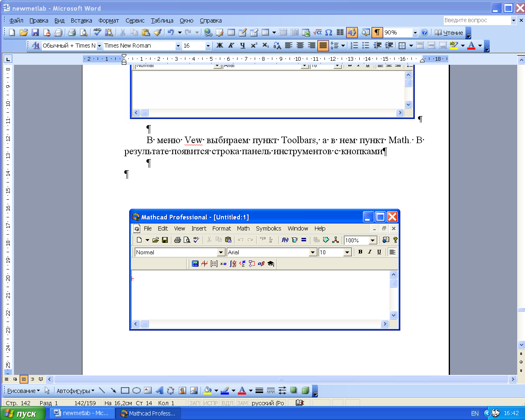The height and width of the screenshot is (420, 525).
Task: Click the 'Введите вопрос' help input field
Action: coord(477,21)
